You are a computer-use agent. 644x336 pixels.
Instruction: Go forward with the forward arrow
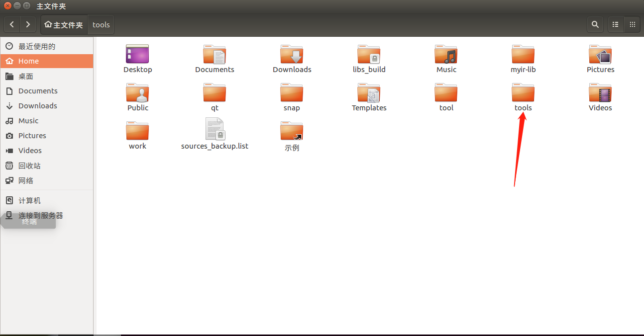coord(28,24)
